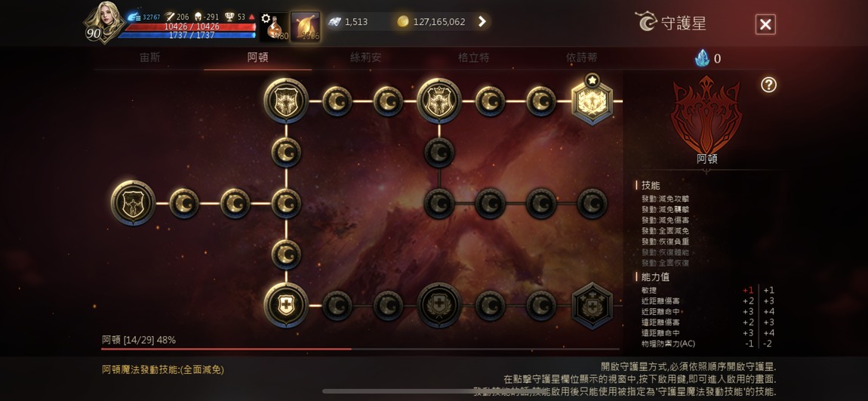This screenshot has height=401, width=868.
Task: Open the golden feather item slot
Action: point(306,27)
